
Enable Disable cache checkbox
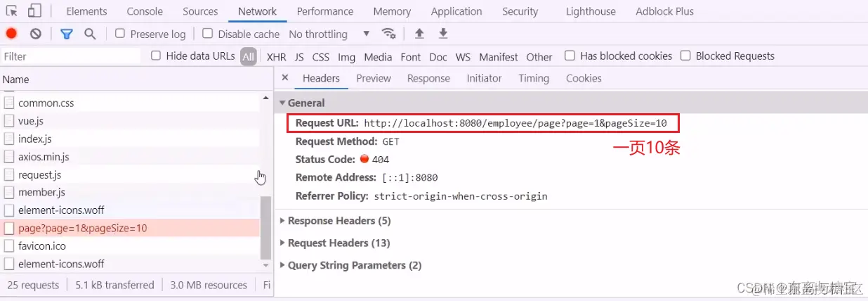point(207,34)
